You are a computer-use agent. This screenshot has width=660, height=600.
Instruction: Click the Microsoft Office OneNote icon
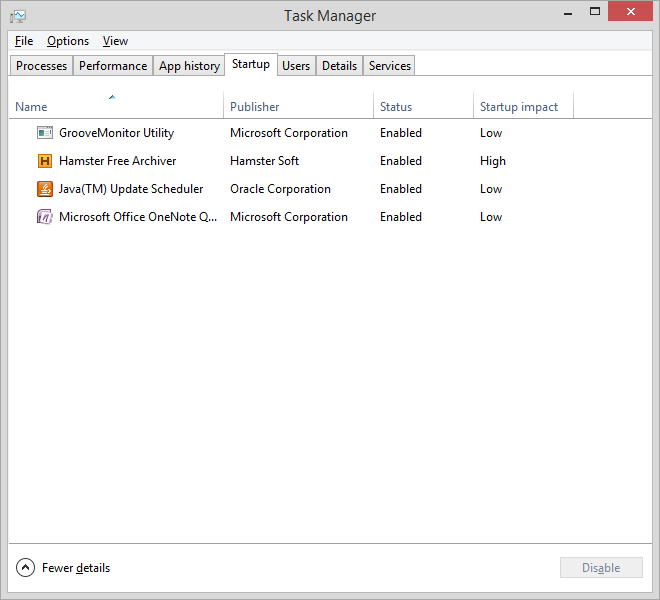point(44,217)
